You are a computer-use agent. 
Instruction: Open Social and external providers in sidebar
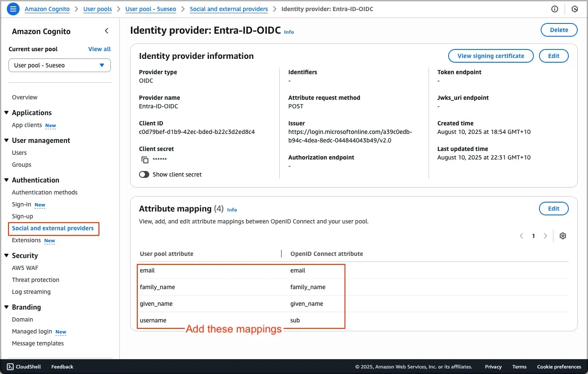(x=53, y=228)
